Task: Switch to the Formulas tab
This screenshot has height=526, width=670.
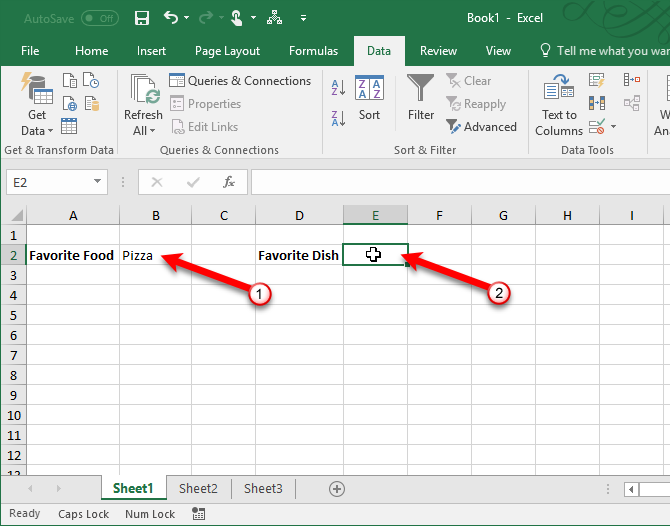Action: 313,51
